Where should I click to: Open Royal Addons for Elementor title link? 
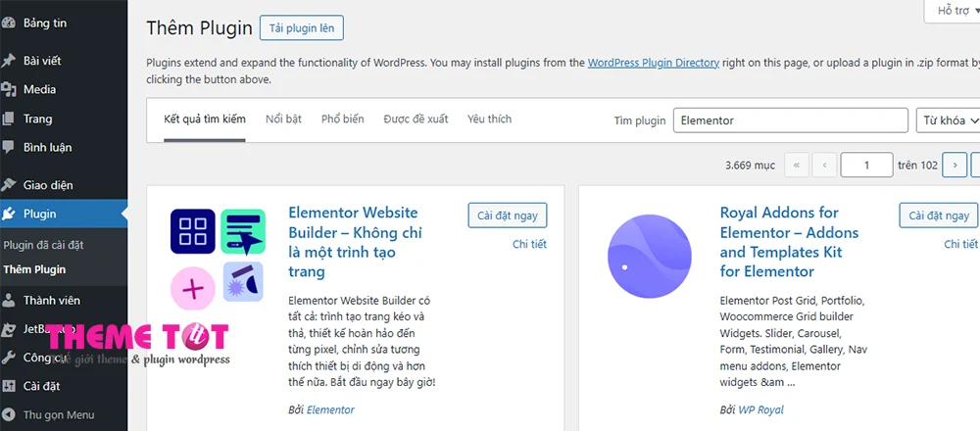tap(789, 242)
